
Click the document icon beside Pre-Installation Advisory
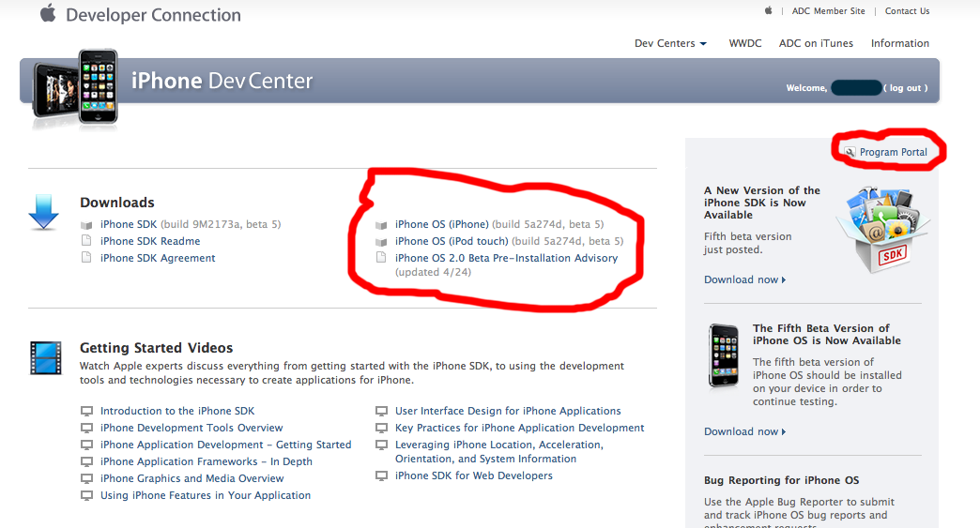[381, 258]
